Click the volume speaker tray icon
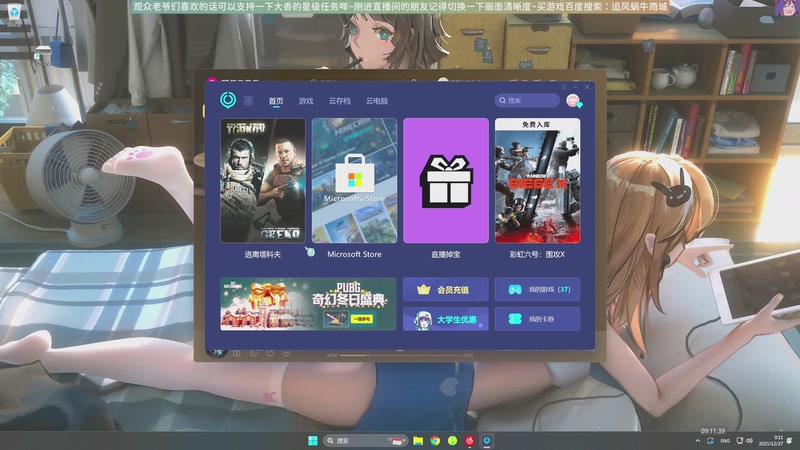This screenshot has width=800, height=450. (x=749, y=441)
